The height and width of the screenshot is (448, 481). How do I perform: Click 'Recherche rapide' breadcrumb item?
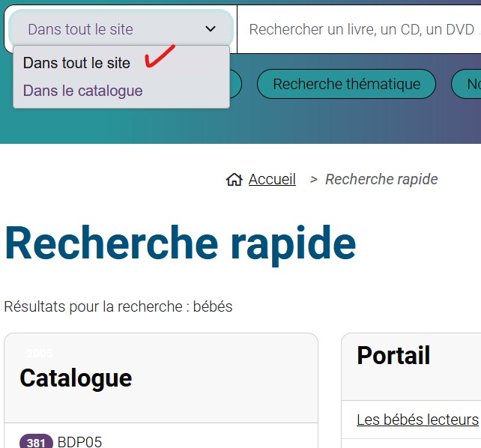coord(381,179)
